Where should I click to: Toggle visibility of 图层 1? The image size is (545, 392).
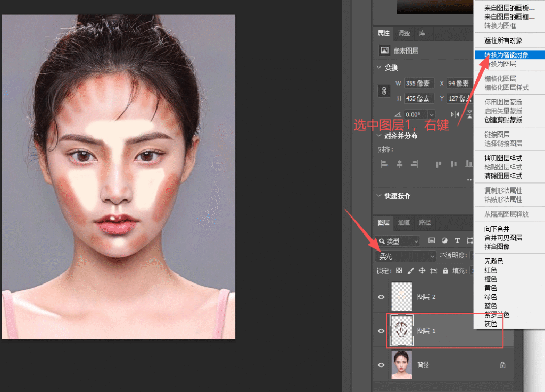(381, 331)
